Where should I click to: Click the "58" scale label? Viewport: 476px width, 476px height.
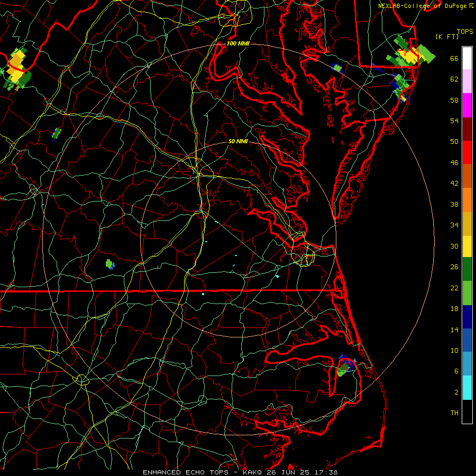pyautogui.click(x=454, y=100)
